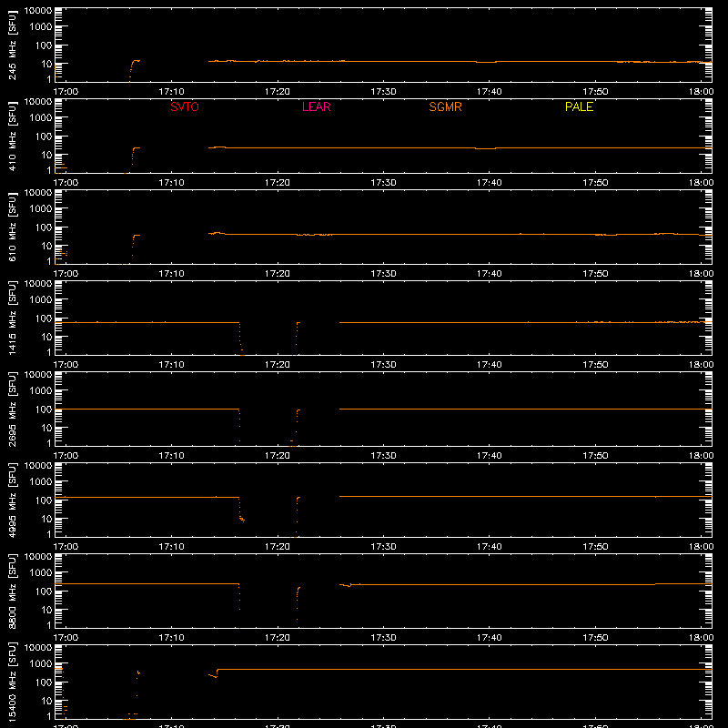Click the 100 label on 2695 MHz axis
728x728 pixels.
tap(44, 409)
